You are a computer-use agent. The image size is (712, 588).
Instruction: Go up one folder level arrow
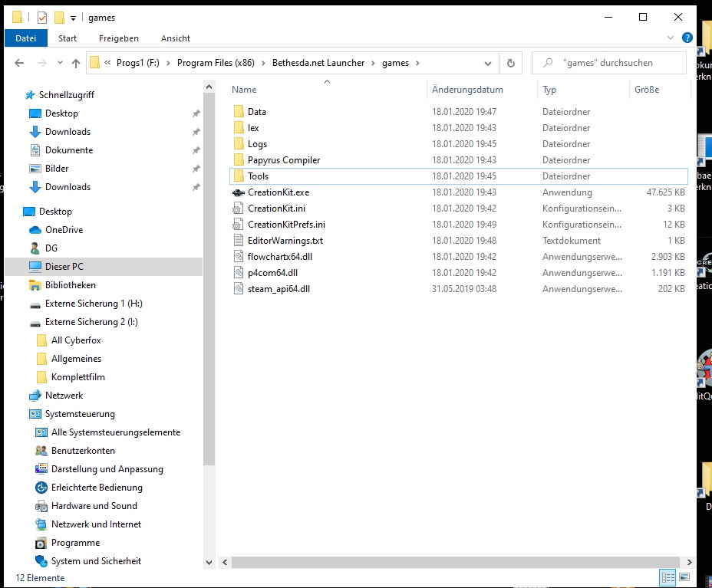(75, 63)
